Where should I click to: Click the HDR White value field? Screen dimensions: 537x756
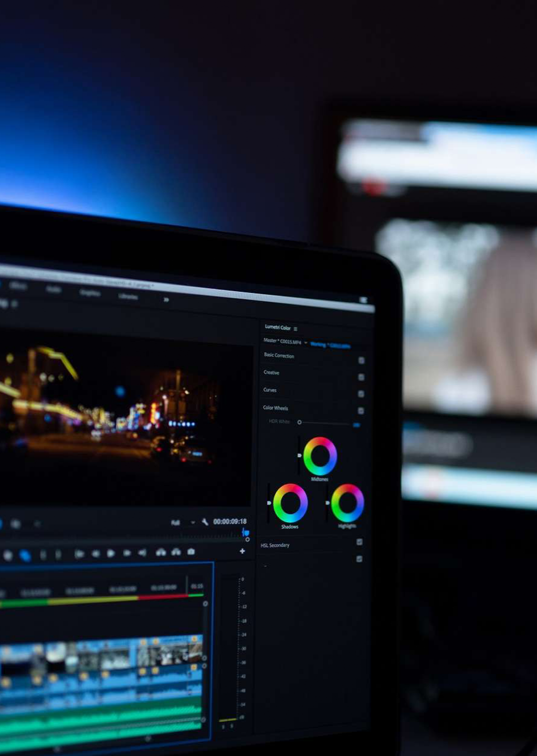click(x=356, y=425)
